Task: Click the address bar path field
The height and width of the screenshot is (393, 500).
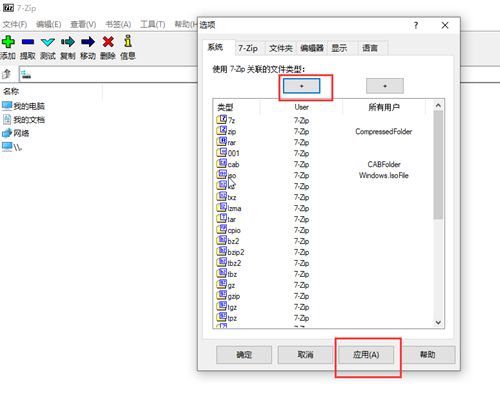Action: (108, 74)
